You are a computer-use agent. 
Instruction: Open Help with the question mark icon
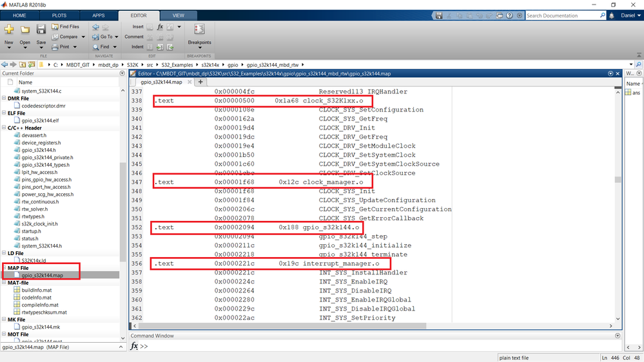point(510,15)
